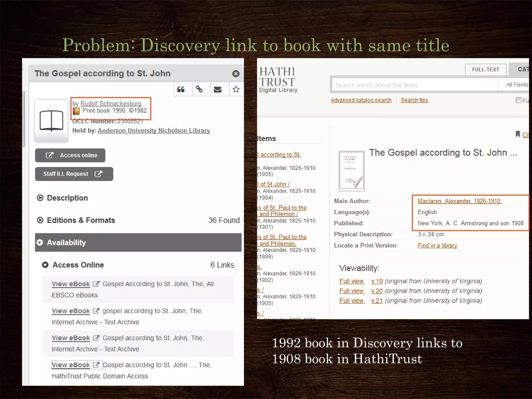532x399 pixels.
Task: Expand Editions & Formats section
Action: pyautogui.click(x=76, y=220)
